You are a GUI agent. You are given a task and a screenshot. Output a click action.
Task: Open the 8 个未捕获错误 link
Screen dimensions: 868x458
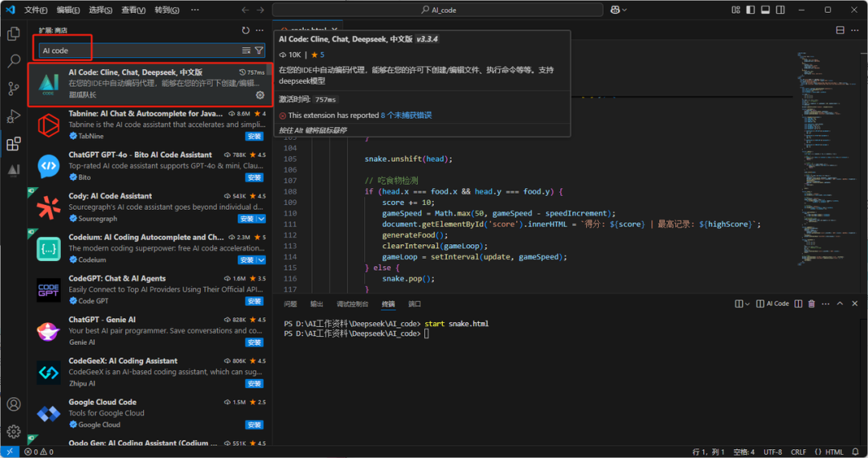click(x=406, y=116)
